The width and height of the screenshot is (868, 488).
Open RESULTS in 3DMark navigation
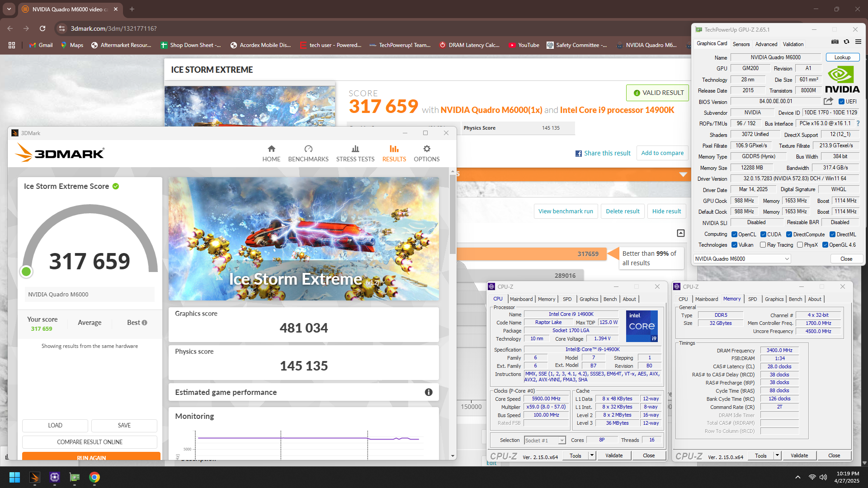click(394, 154)
